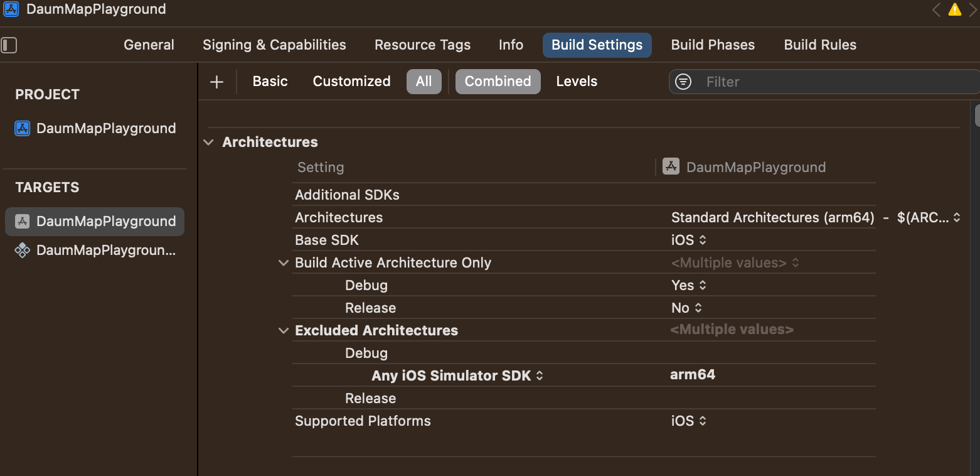Select the Basic settings button

270,82
